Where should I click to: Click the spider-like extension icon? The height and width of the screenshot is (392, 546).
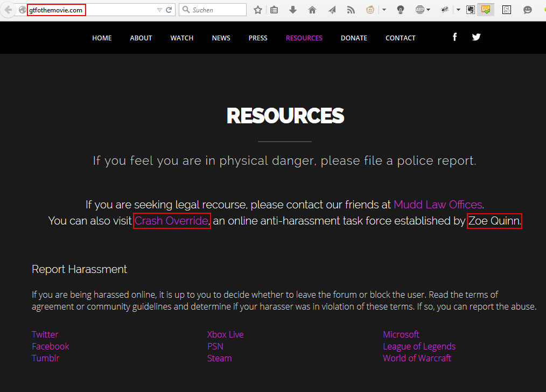[x=445, y=10]
